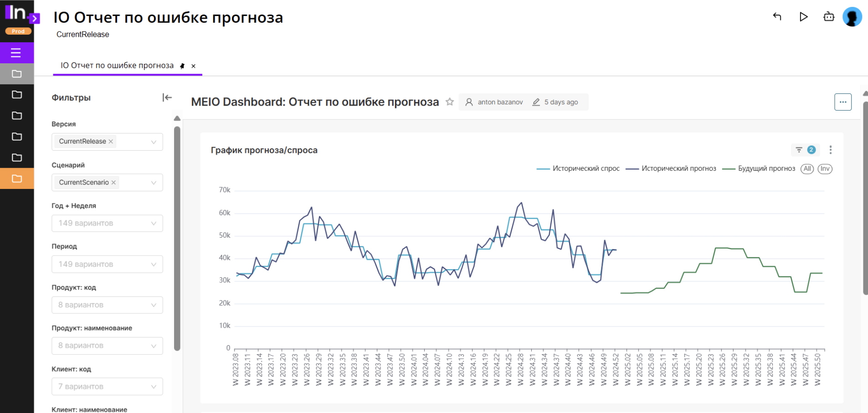Open chart filter icon with badge 2
The width and height of the screenshot is (868, 413).
point(805,150)
